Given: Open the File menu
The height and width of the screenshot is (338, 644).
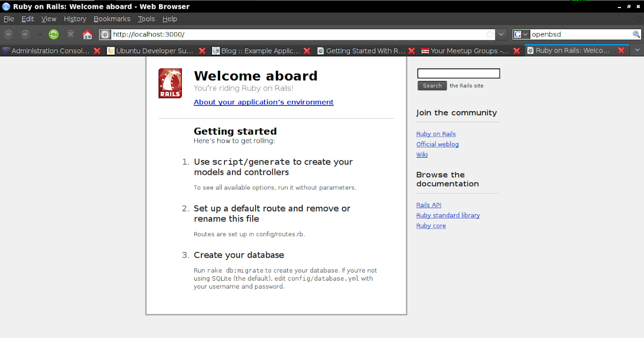Looking at the screenshot, I should (9, 19).
